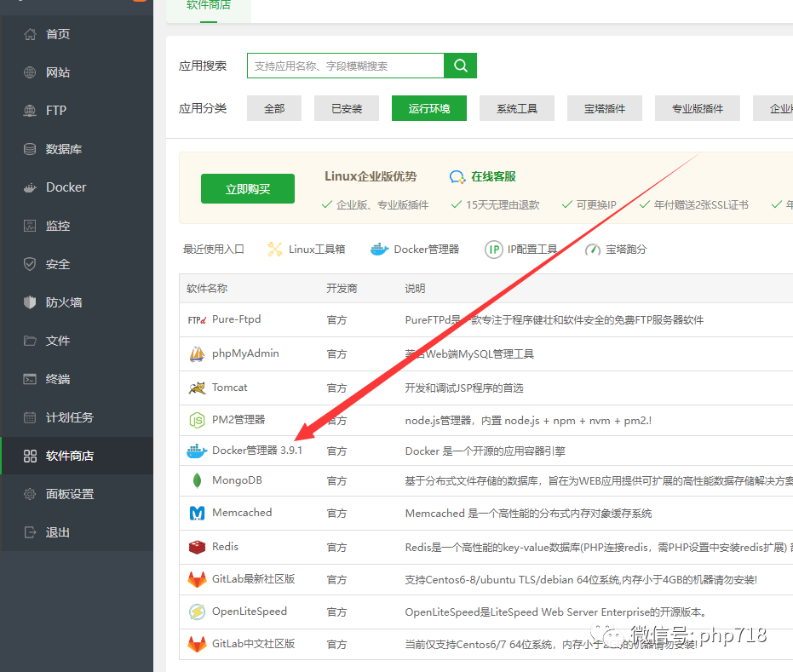Viewport: 793px width, 672px height.
Task: Select the 系统工具 category tab
Action: tap(517, 108)
